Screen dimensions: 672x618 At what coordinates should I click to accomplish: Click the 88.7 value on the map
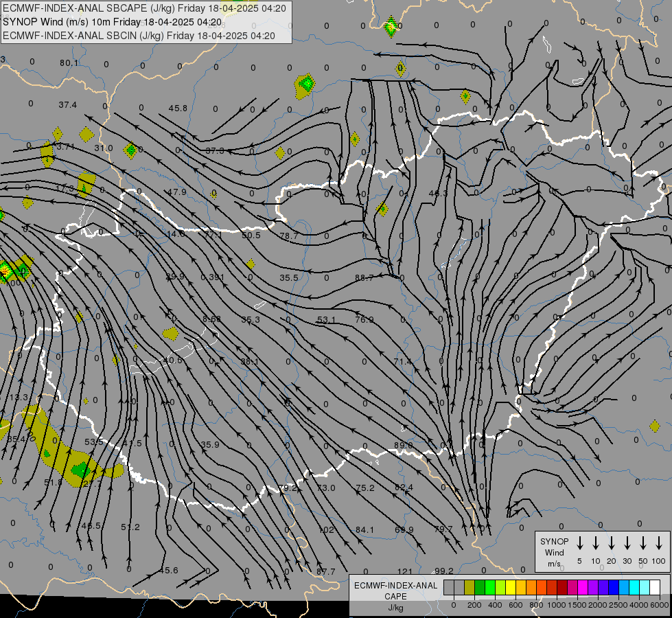pyautogui.click(x=364, y=278)
